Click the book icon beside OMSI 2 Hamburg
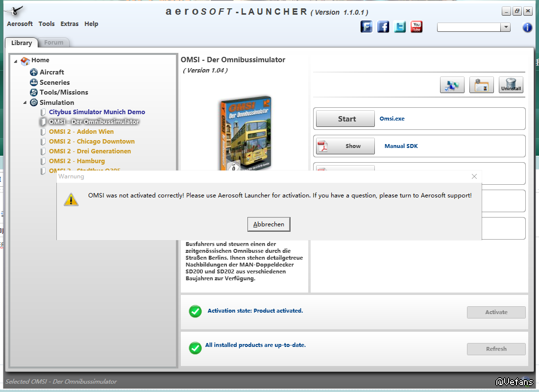 (x=43, y=161)
